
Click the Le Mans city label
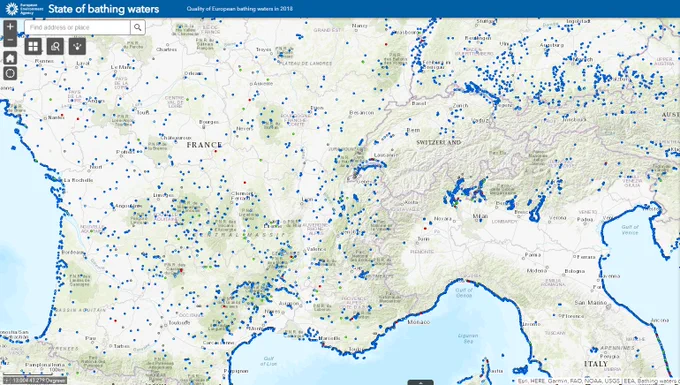121,67
